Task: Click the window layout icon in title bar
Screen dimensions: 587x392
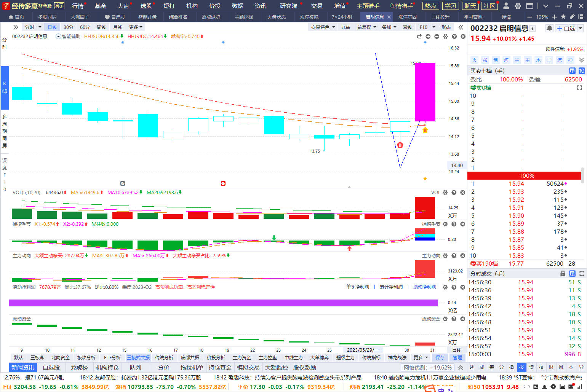Action: click(x=530, y=6)
